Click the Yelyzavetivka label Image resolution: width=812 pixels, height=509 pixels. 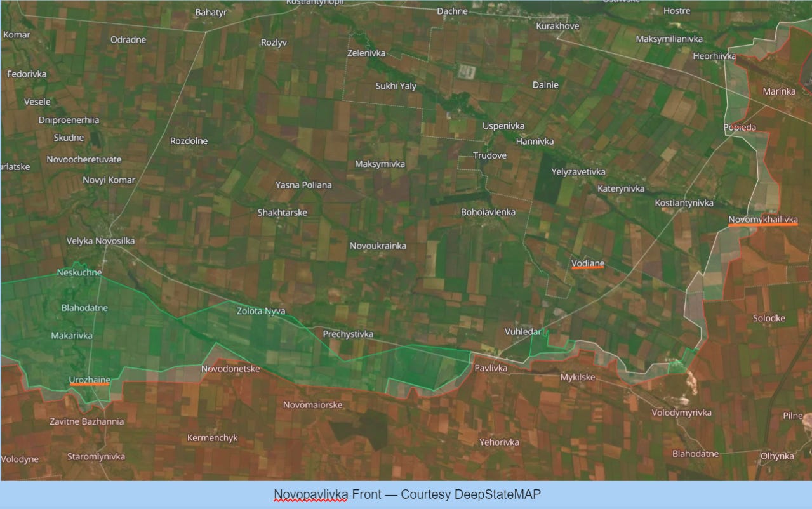point(578,172)
